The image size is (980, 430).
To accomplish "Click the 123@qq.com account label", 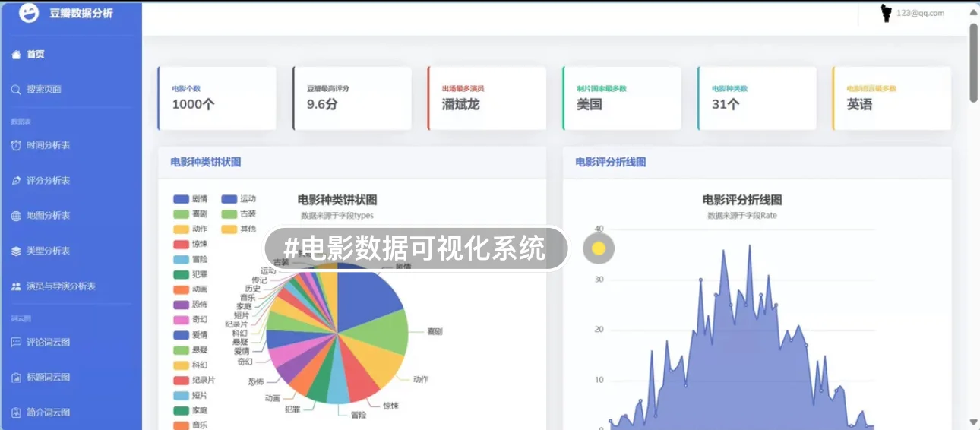I will [x=920, y=13].
